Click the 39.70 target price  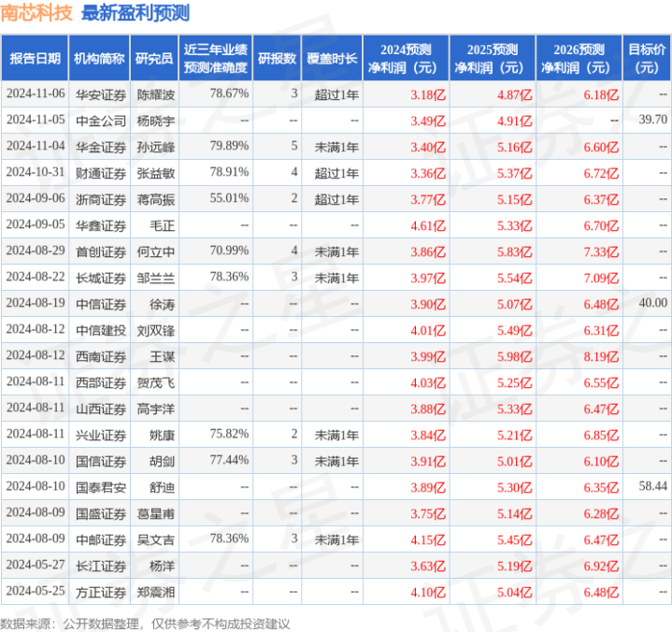coord(653,120)
